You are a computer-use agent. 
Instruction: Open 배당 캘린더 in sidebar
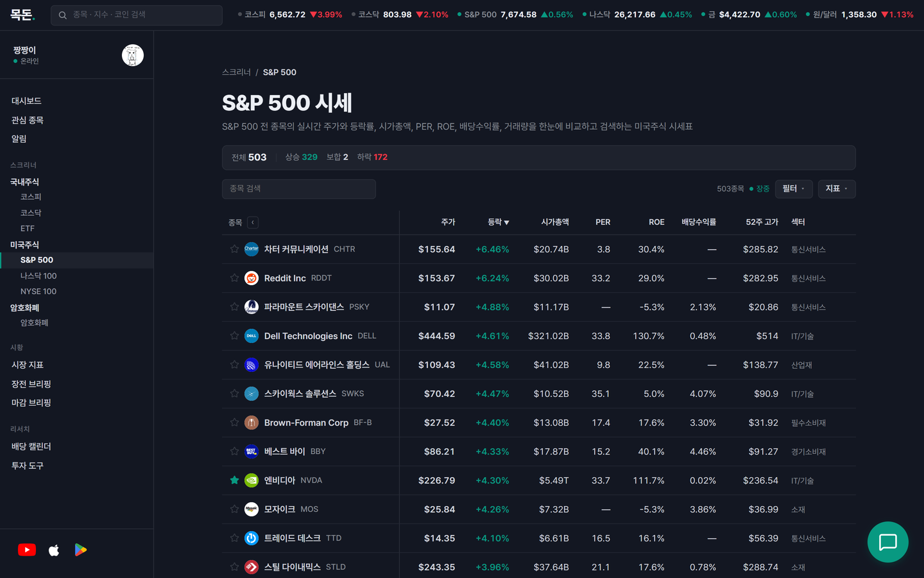31,446
